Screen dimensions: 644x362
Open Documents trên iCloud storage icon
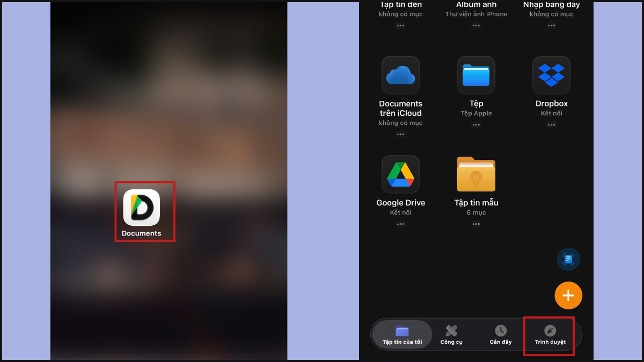click(x=400, y=75)
